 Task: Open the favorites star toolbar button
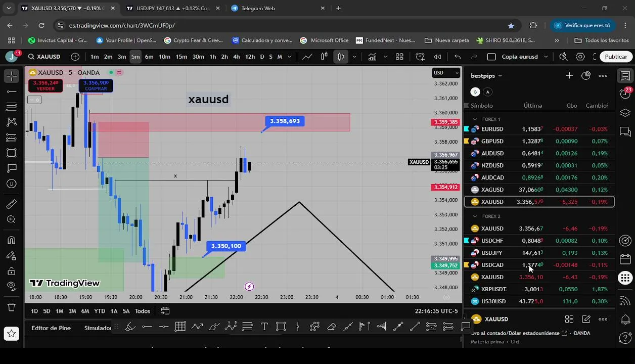12,333
